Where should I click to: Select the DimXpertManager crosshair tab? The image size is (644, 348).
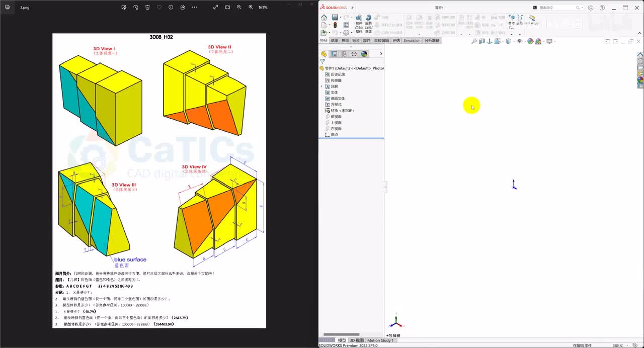point(354,54)
